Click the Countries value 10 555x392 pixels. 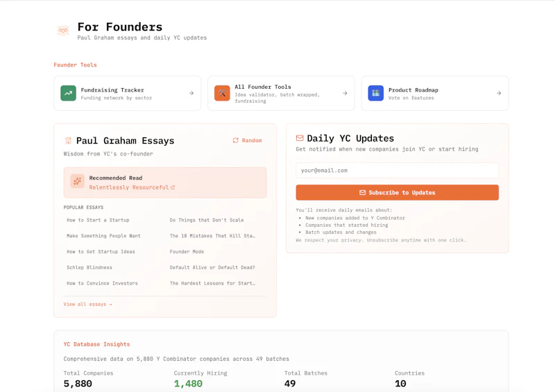click(400, 384)
